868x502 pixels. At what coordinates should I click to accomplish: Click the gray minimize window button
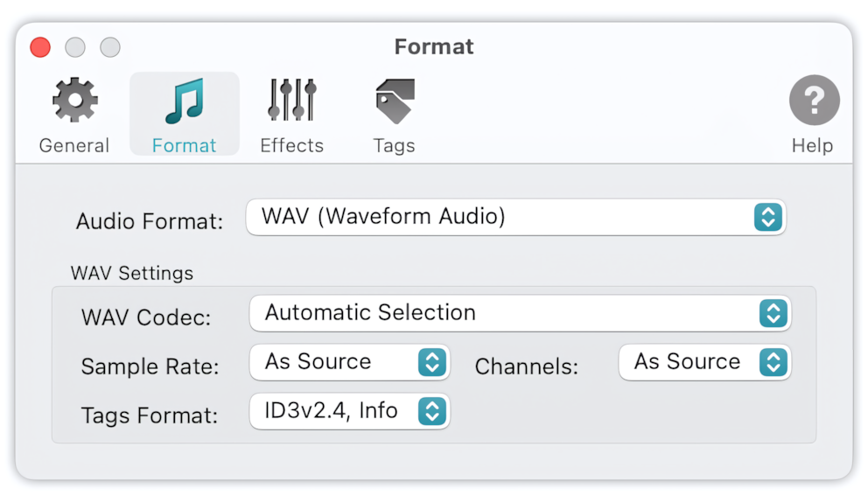point(75,47)
